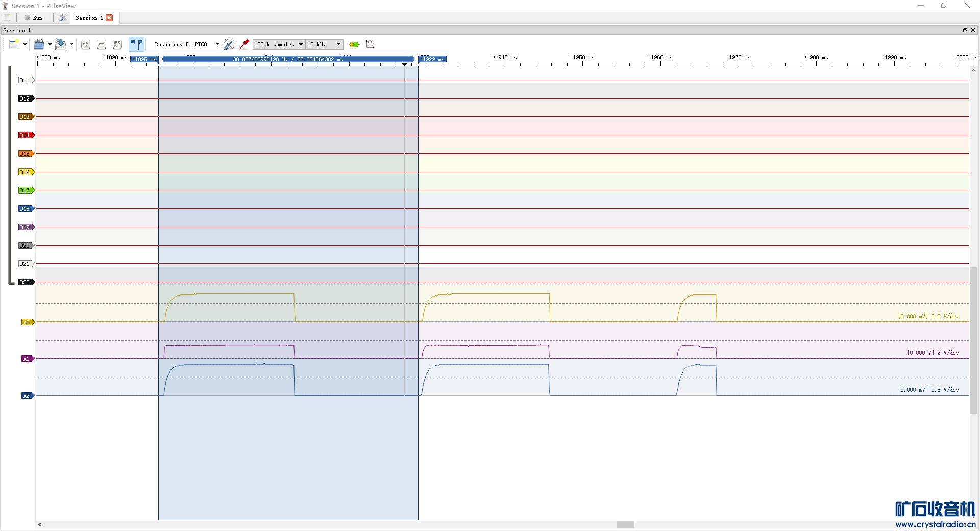The height and width of the screenshot is (531, 980).
Task: Open the Session 1 tab
Action: (89, 18)
